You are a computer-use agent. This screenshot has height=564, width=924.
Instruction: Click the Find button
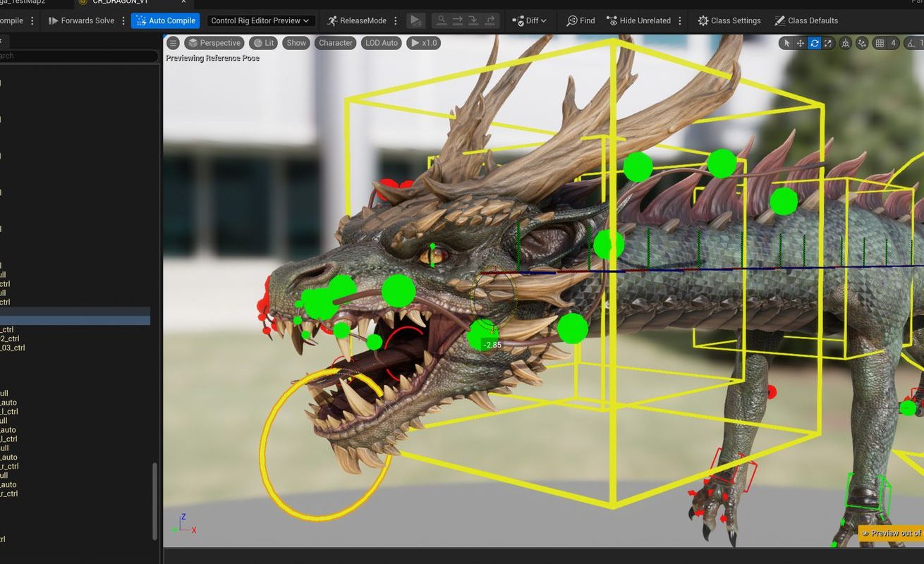click(581, 20)
